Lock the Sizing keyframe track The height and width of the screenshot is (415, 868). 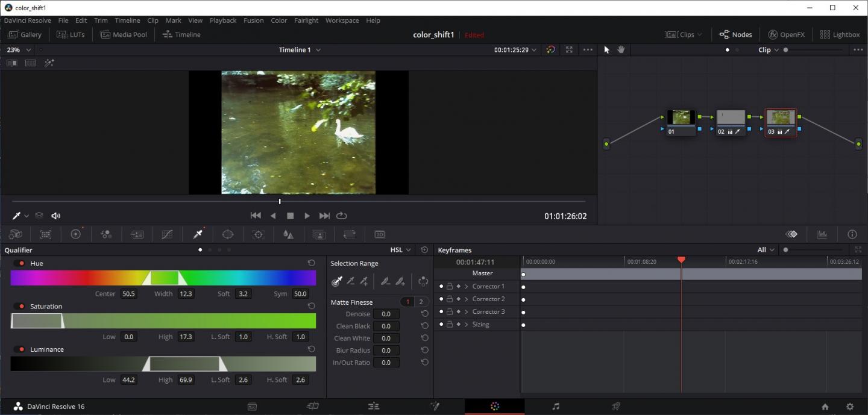tap(450, 324)
